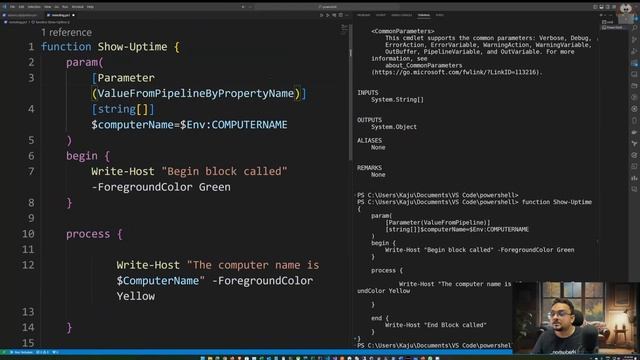
Task: Open the File menu
Action: tap(12, 7)
